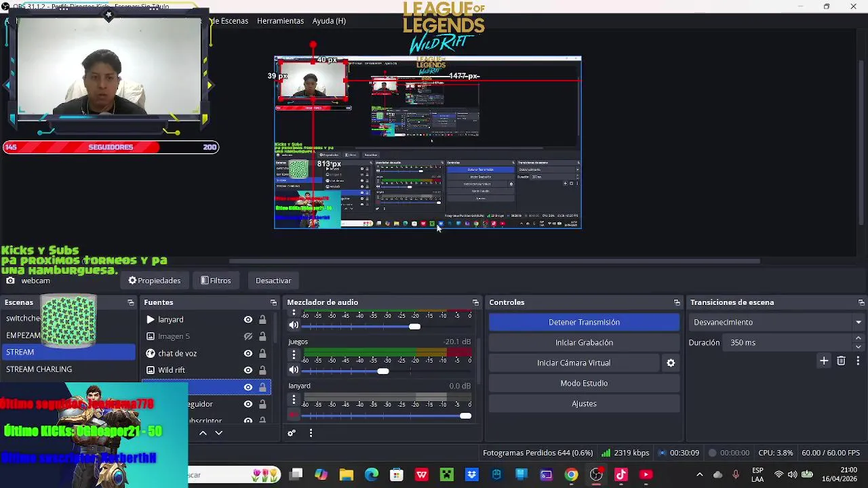Select the STREAM scene
The height and width of the screenshot is (488, 868).
point(68,352)
